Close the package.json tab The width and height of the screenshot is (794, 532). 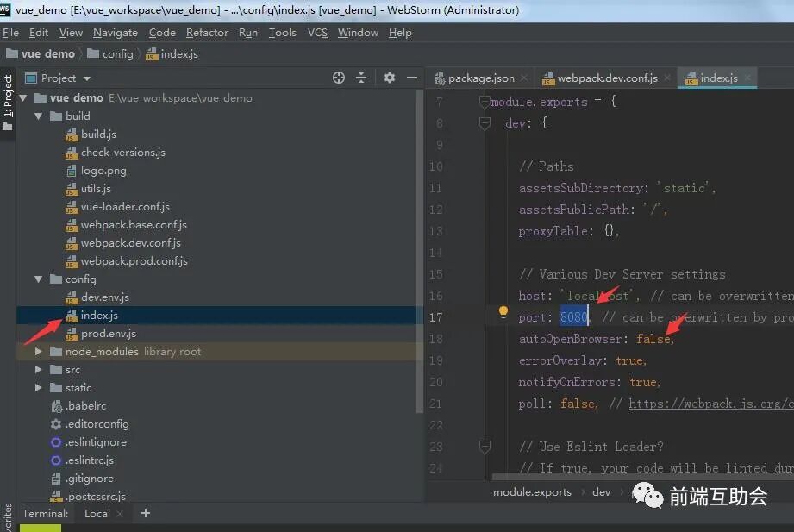click(523, 78)
